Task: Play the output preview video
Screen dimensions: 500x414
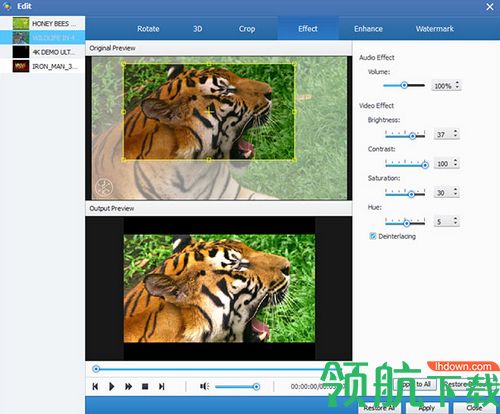Action: coord(112,386)
